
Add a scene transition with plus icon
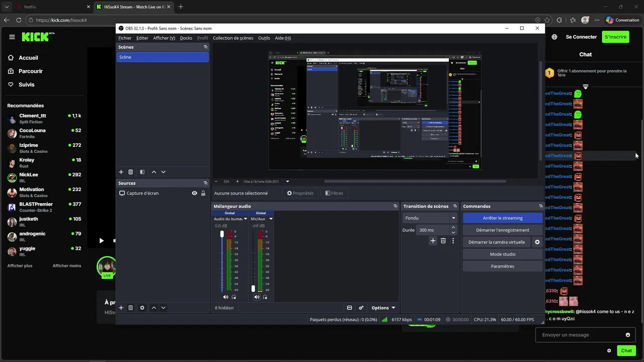click(x=433, y=241)
